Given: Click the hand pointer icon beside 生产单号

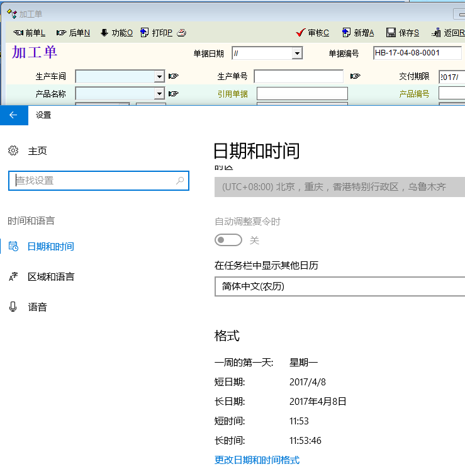Looking at the screenshot, I should [356, 76].
